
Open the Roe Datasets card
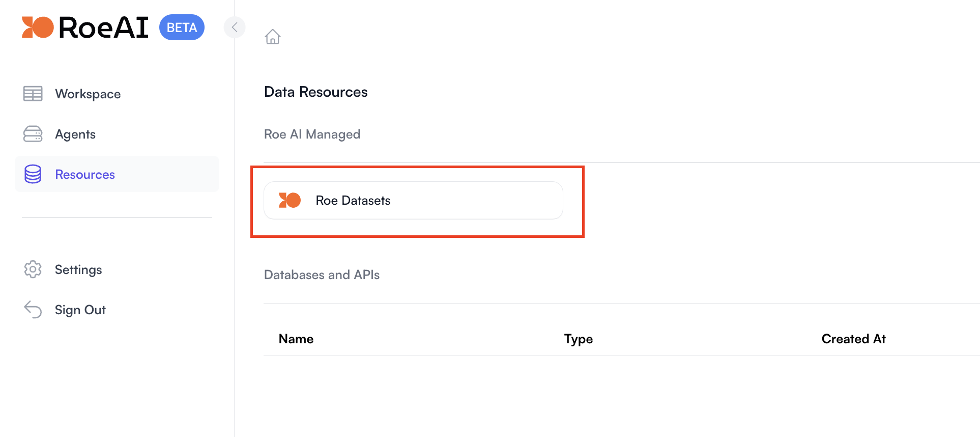[413, 201]
